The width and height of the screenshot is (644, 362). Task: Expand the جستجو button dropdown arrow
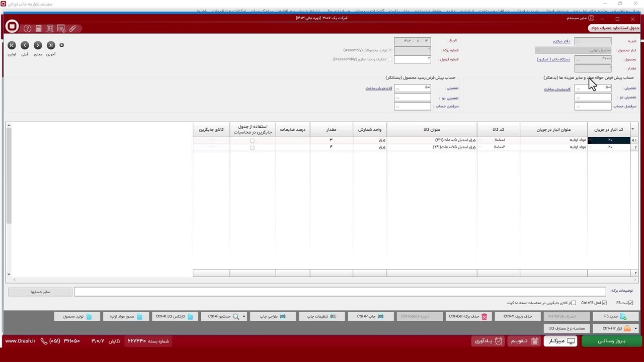(244, 317)
